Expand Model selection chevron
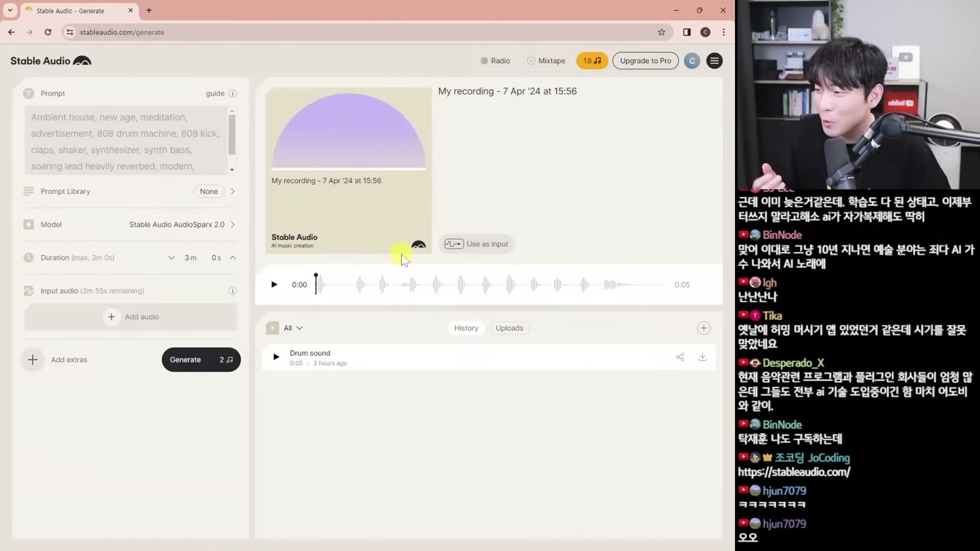This screenshot has width=980, height=551. pyautogui.click(x=233, y=224)
